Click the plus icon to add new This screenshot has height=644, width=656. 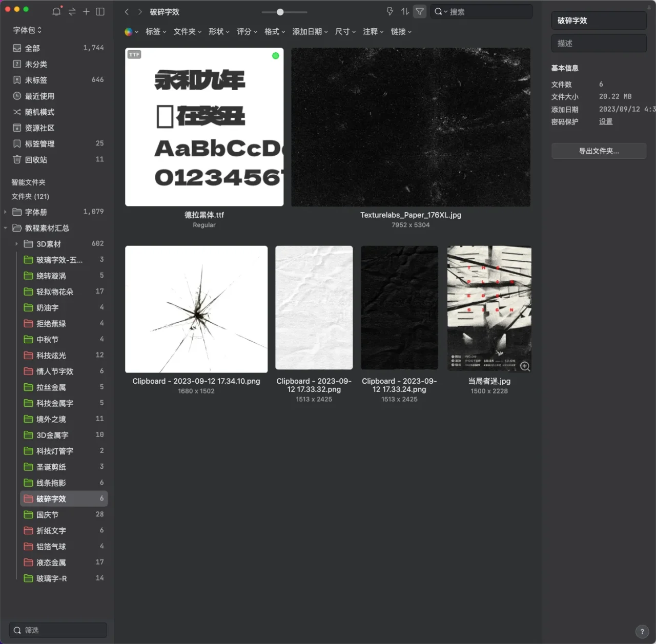tap(86, 11)
